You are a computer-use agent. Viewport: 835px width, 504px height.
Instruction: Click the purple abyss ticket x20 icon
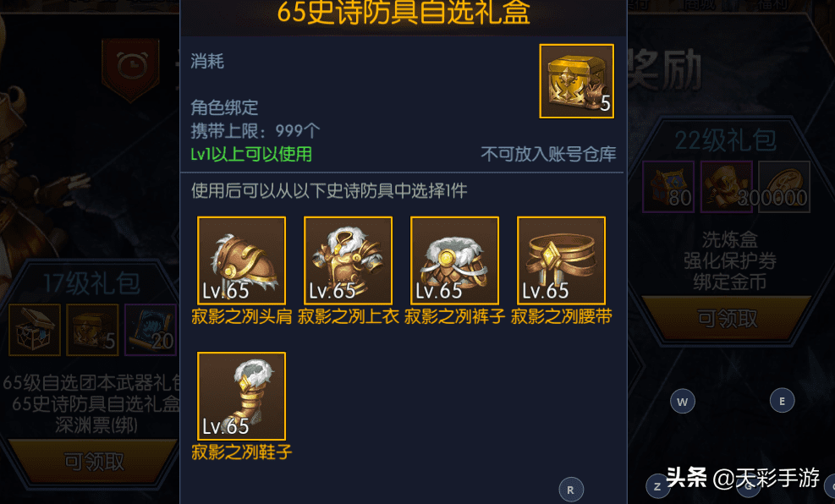pyautogui.click(x=151, y=330)
